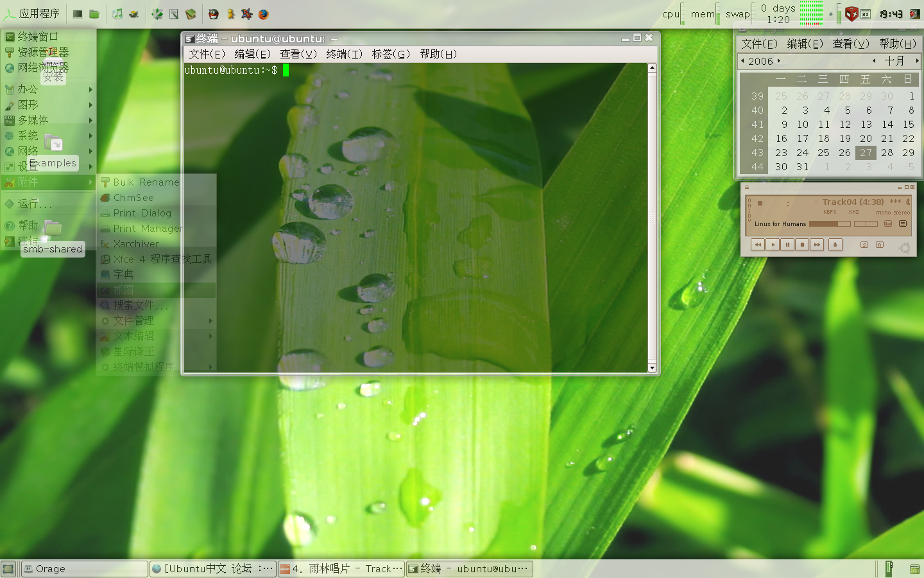924x578 pixels.
Task: Click the red cube icon in system tray
Action: pos(851,14)
